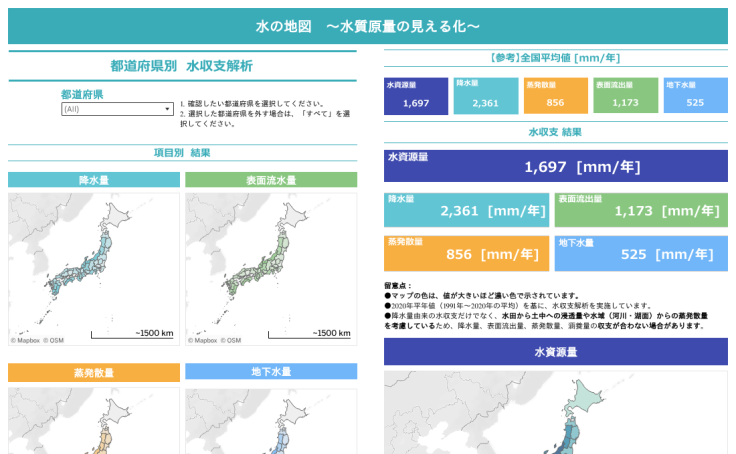Select the 水資源量 national average tile 1,697

416,96
